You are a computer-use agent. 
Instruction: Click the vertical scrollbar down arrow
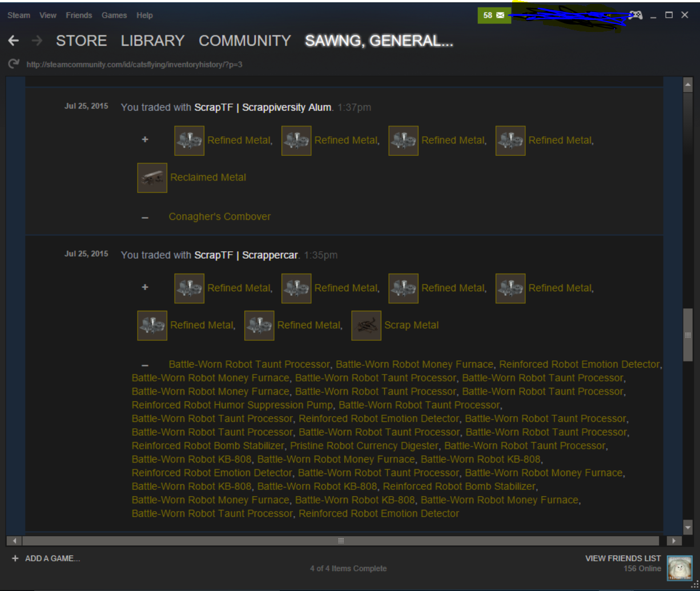pyautogui.click(x=687, y=528)
